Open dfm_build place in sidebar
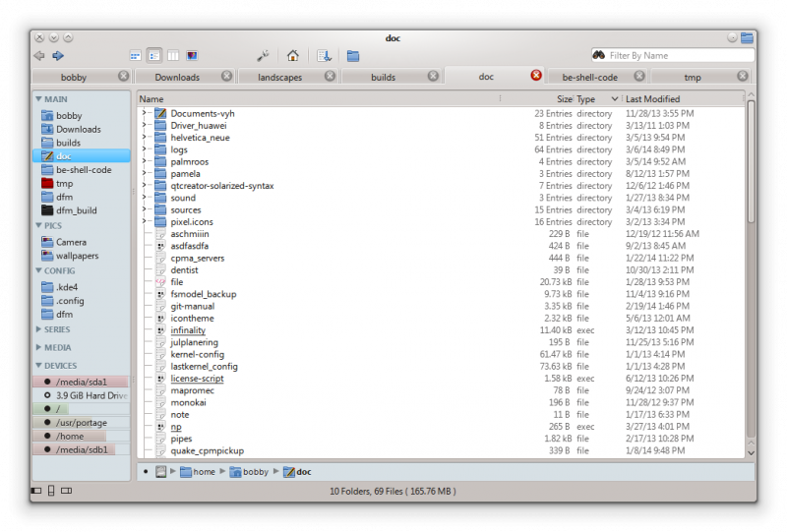 click(x=82, y=210)
